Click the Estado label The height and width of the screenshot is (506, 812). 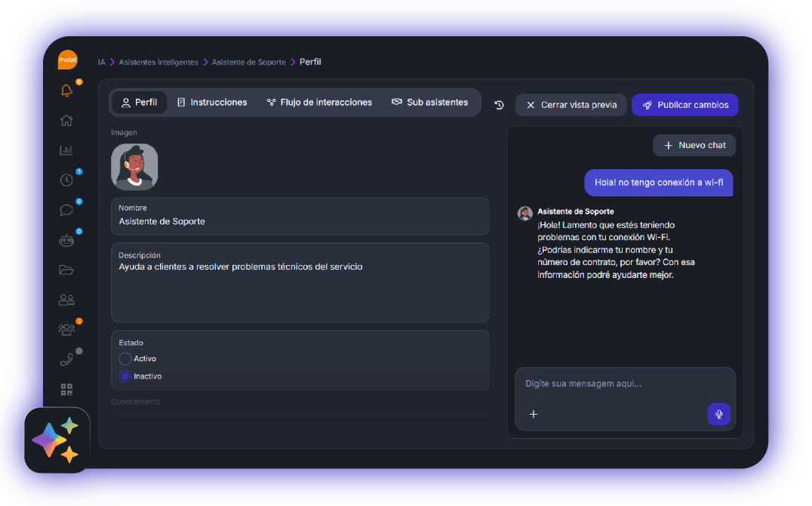(131, 343)
